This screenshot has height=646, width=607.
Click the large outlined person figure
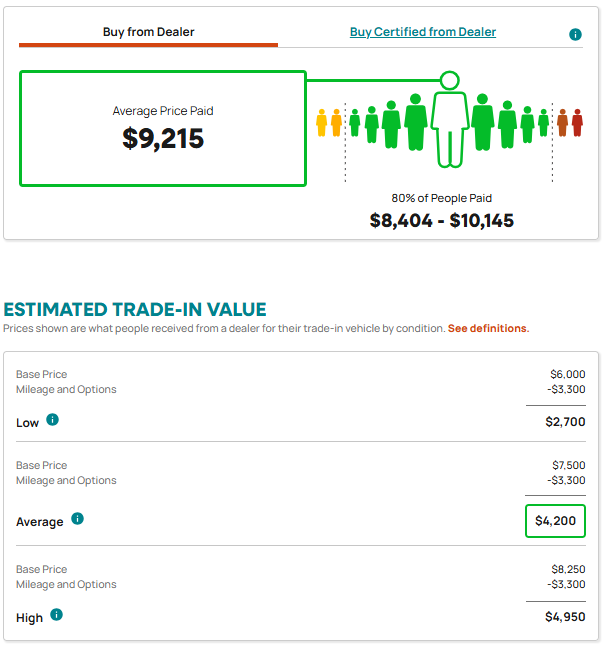(x=450, y=130)
